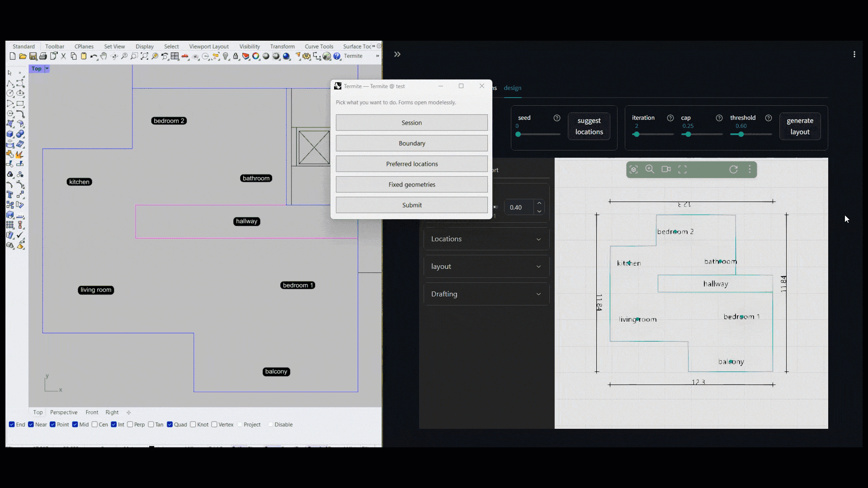Click the Preferred locations button
The image size is (868, 488).
tap(411, 164)
